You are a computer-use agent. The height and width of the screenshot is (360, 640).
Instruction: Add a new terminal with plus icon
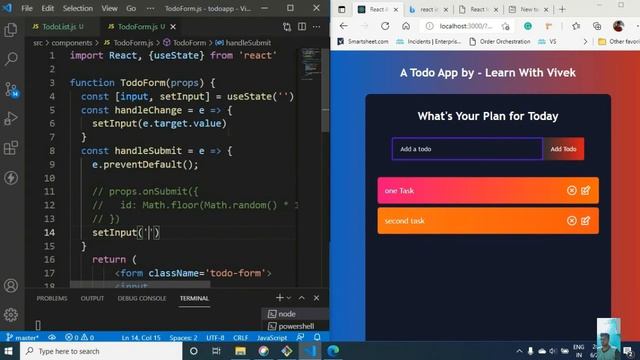(280, 298)
